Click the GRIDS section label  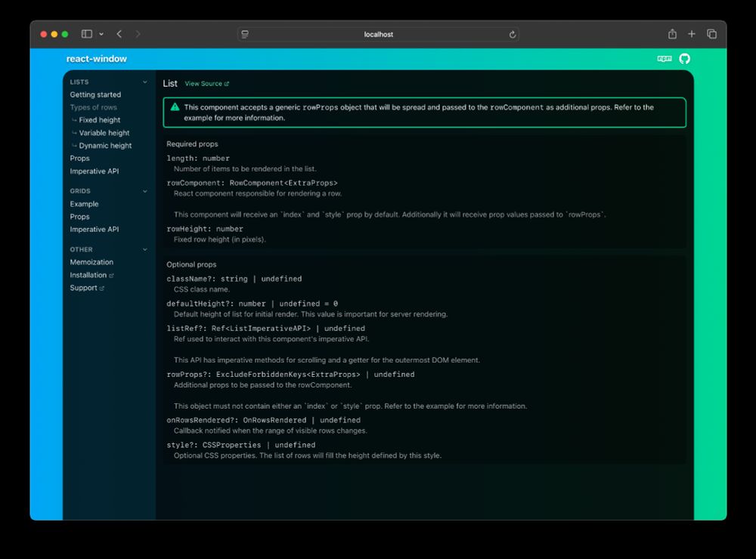coord(80,191)
